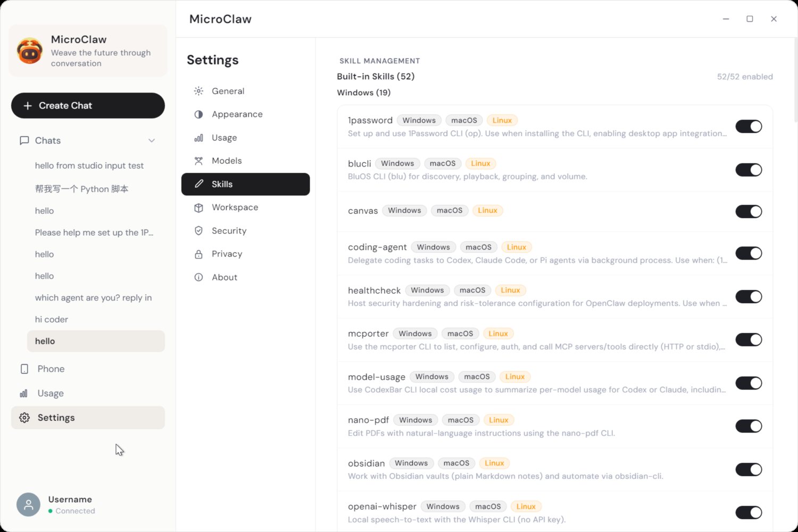Click the macOS tag on healthcheck
Image resolution: width=798 pixels, height=532 pixels.
[x=472, y=290]
